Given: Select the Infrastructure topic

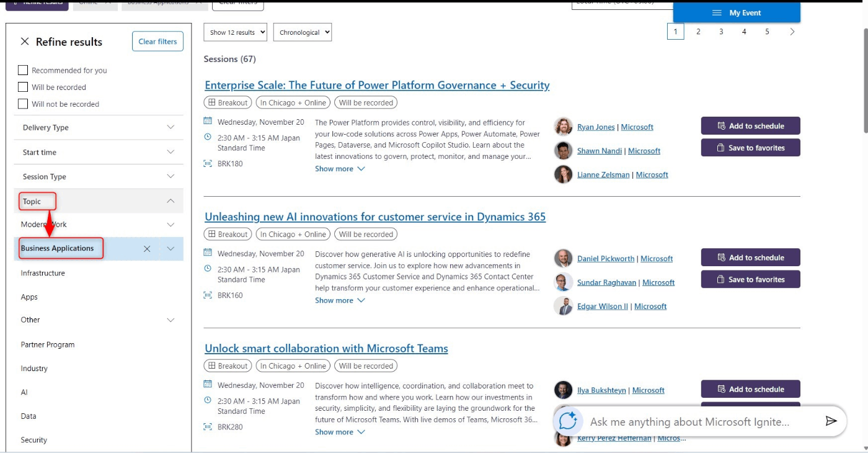Looking at the screenshot, I should click(x=43, y=273).
